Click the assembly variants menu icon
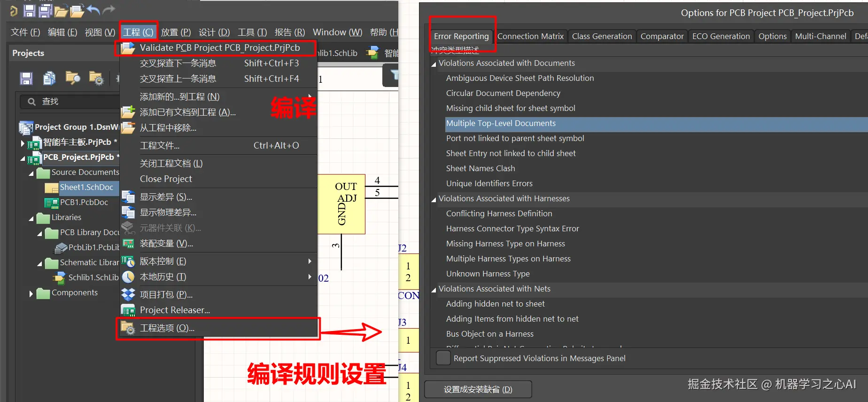 coord(128,243)
